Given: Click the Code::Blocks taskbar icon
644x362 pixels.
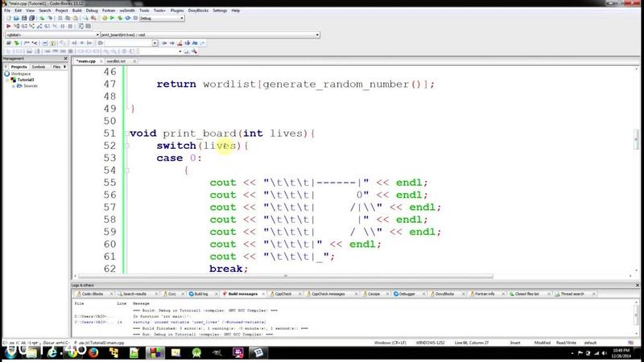Looking at the screenshot, I should tap(155, 352).
